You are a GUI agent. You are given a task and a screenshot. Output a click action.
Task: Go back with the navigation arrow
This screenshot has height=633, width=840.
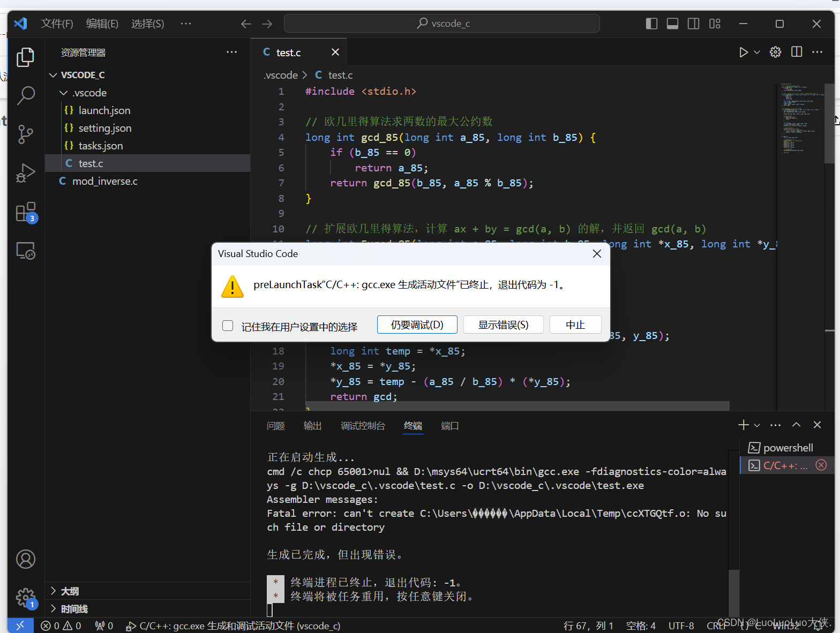(246, 24)
